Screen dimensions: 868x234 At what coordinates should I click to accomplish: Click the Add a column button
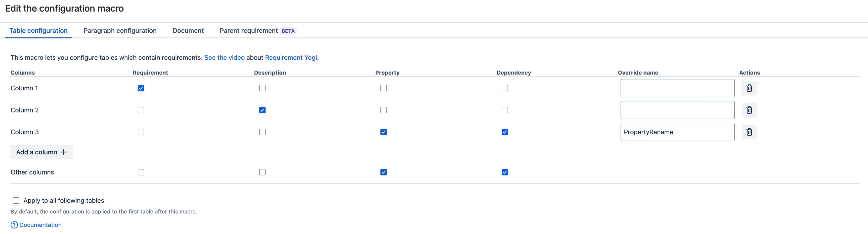pos(41,152)
